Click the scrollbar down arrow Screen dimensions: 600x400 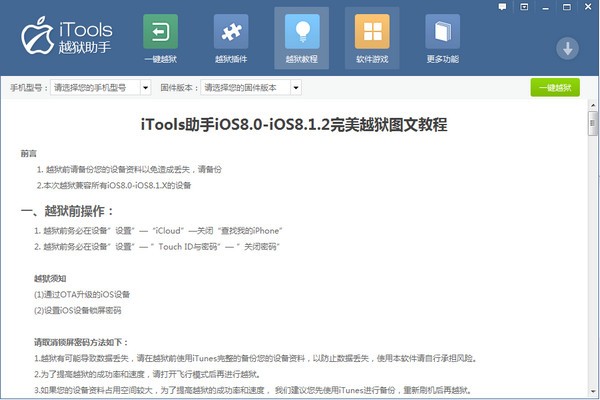coord(593,392)
